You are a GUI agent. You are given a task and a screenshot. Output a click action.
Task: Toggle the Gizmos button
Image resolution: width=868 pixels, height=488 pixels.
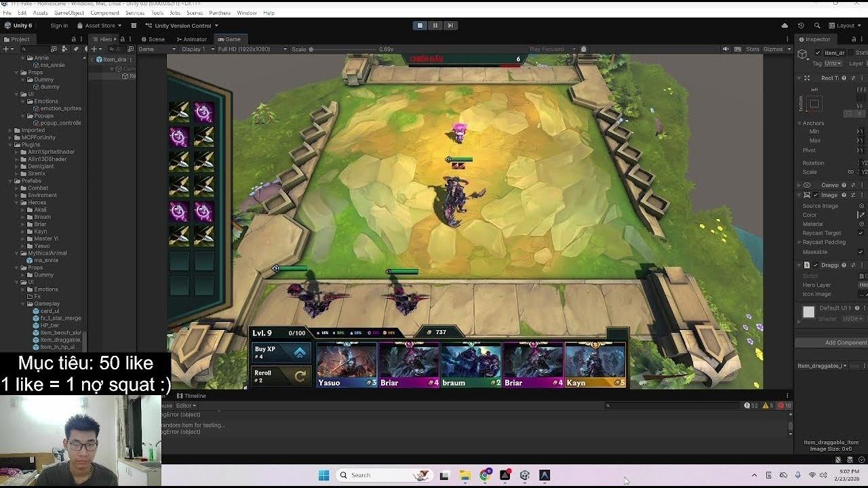tap(772, 49)
